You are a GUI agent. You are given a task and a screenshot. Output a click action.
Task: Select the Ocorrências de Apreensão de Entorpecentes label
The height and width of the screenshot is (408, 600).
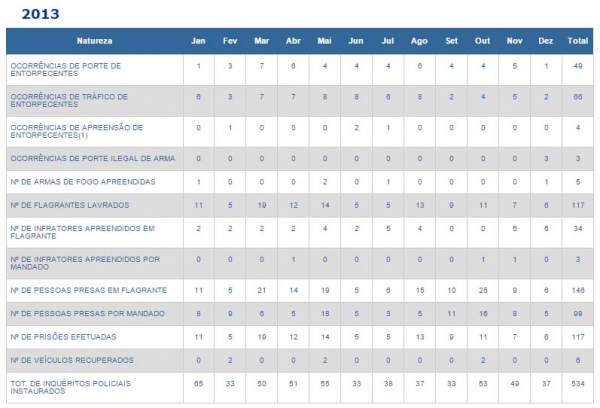(x=75, y=131)
